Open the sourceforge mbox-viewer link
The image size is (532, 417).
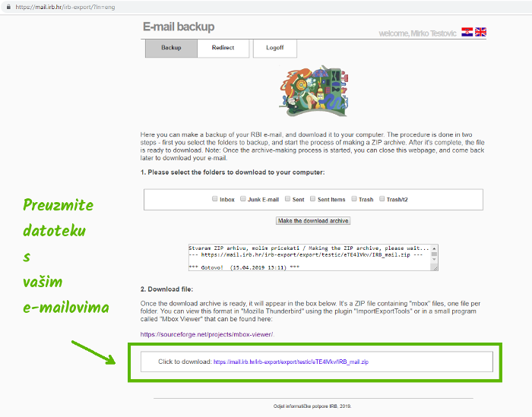(x=207, y=334)
